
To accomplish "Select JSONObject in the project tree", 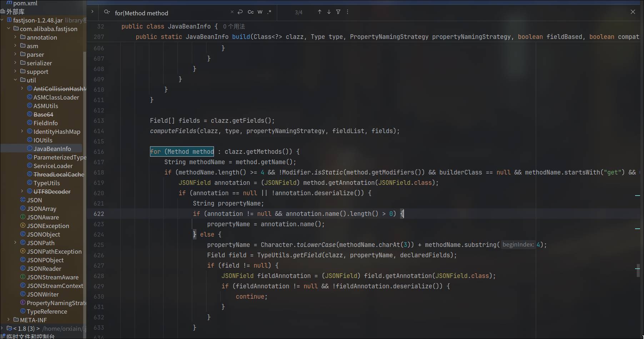I will 43,234.
